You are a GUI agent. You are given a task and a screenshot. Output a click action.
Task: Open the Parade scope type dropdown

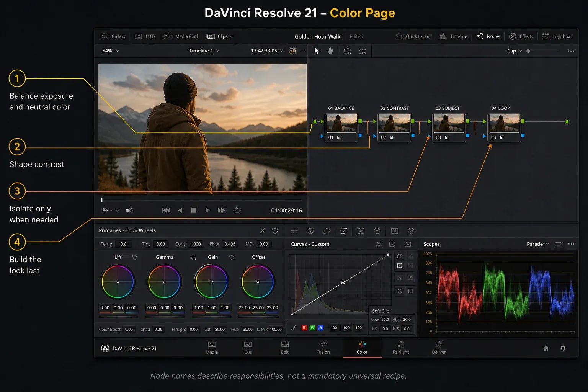(x=538, y=244)
